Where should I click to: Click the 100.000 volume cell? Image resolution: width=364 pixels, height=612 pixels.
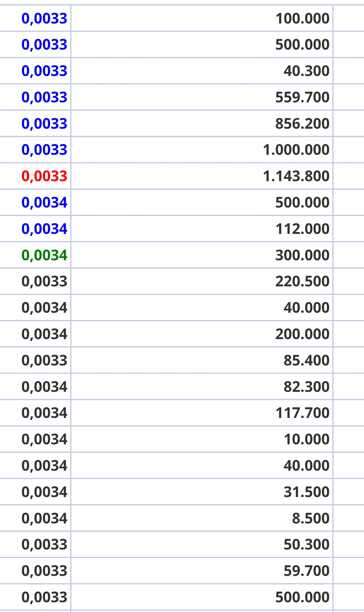[202, 18]
